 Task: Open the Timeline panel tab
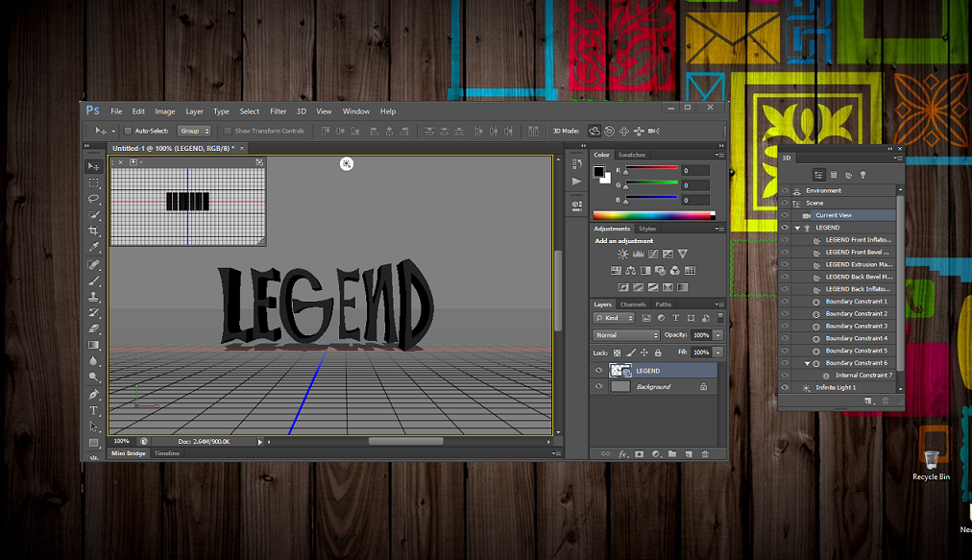[x=167, y=452]
